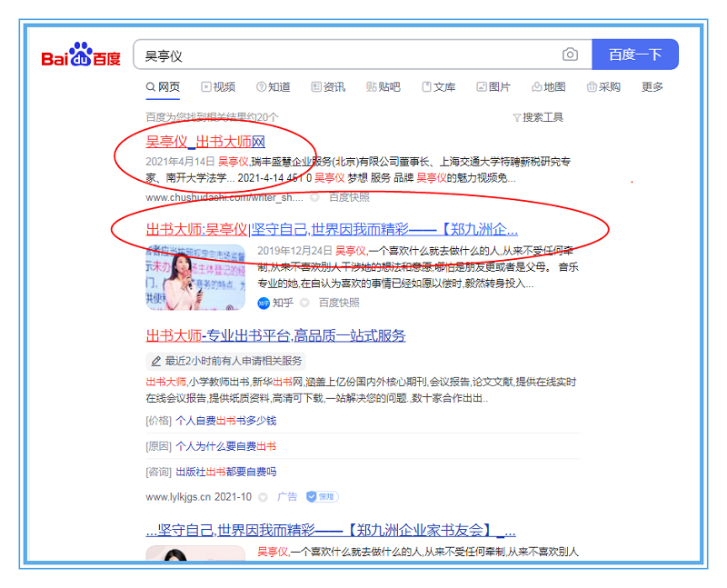Select the 网页 tab
Screen dimensions: 727x588
(x=163, y=87)
